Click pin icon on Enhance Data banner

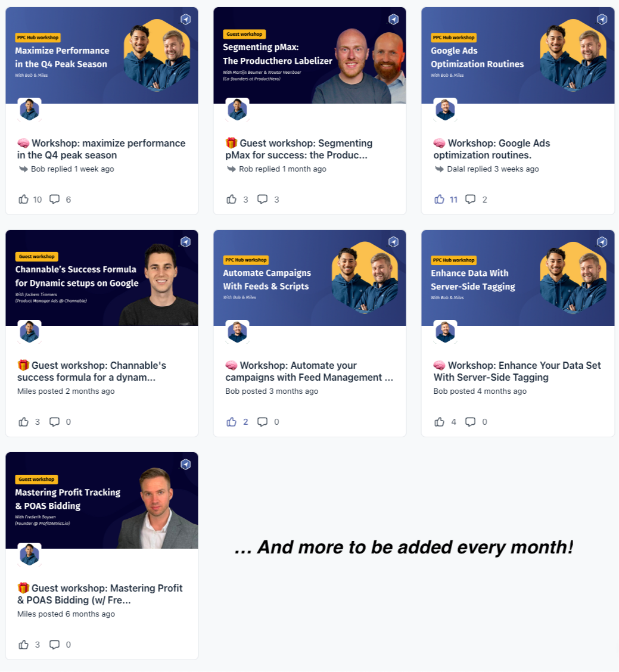[602, 242]
